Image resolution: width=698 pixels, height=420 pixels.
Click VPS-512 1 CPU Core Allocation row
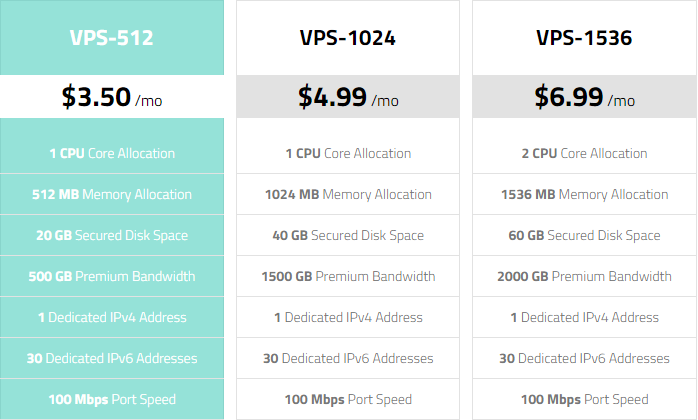112,154
